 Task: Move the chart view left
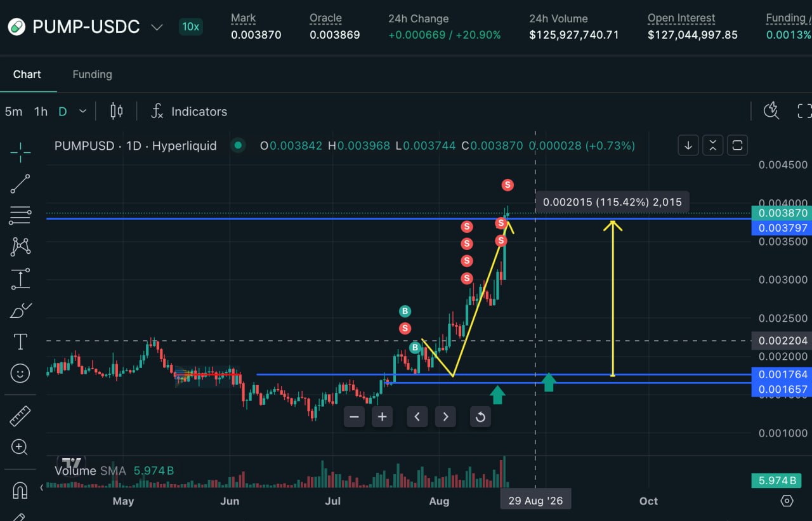pos(417,417)
